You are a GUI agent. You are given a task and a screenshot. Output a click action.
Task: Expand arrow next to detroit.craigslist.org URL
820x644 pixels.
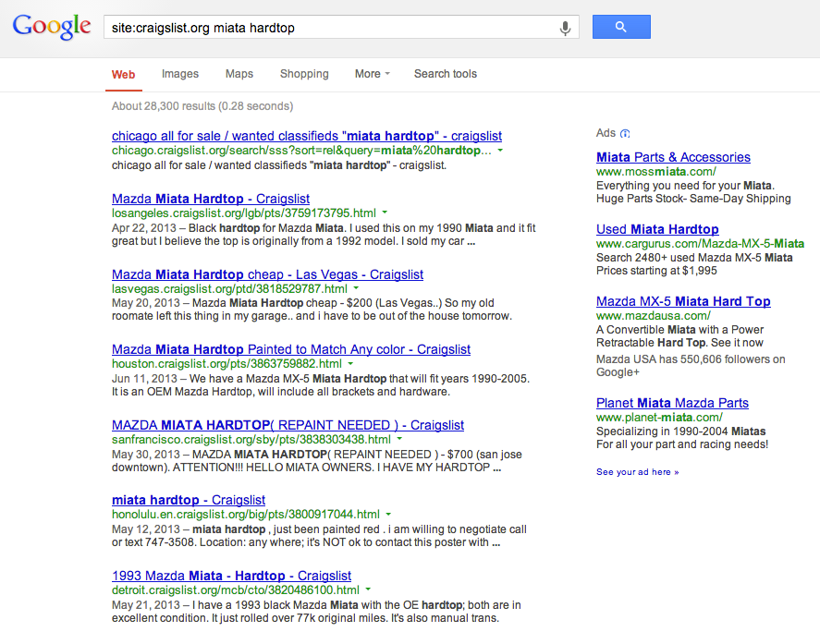pyautogui.click(x=368, y=589)
